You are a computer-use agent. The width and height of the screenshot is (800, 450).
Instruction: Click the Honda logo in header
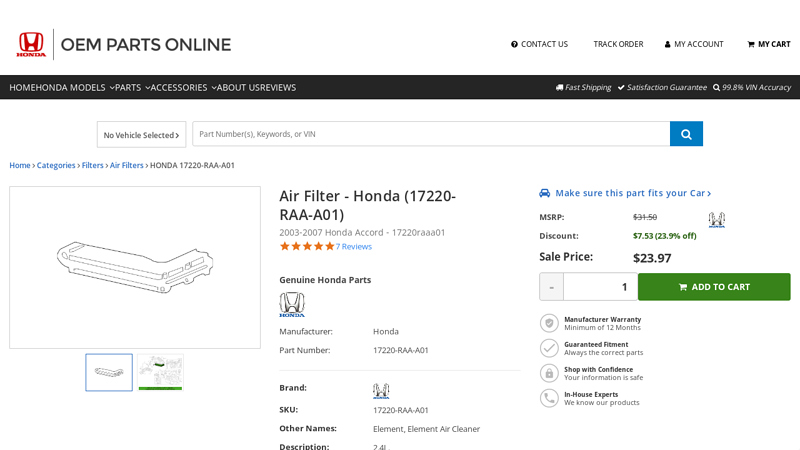[31, 44]
